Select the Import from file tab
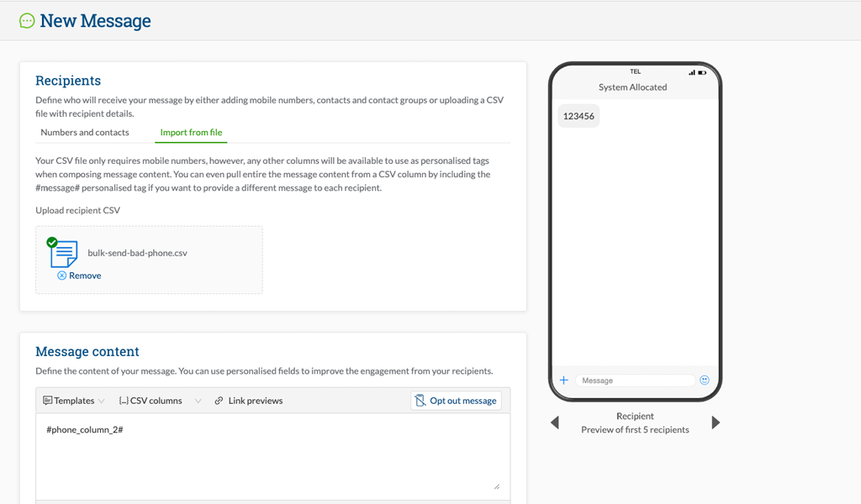This screenshot has width=861, height=504. (191, 132)
